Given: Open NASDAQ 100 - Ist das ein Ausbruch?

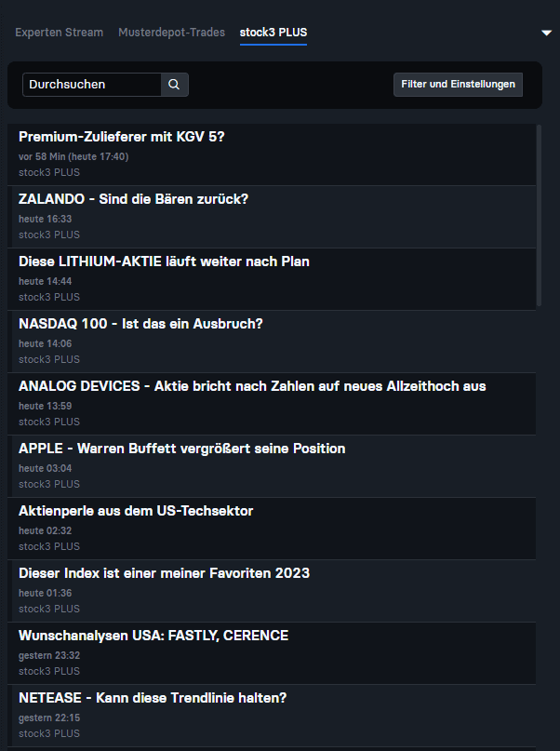Looking at the screenshot, I should (138, 323).
